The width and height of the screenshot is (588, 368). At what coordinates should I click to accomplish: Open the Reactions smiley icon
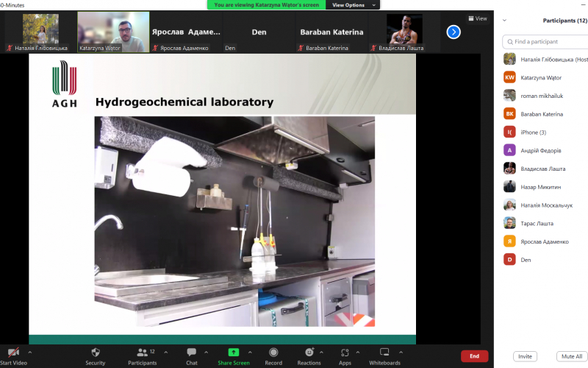click(x=309, y=353)
